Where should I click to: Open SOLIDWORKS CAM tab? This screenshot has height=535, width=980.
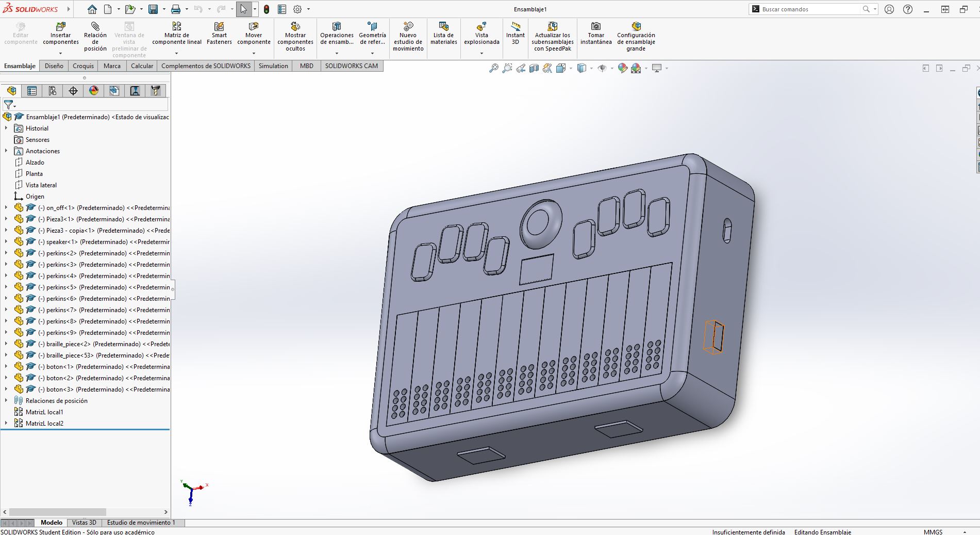[352, 66]
